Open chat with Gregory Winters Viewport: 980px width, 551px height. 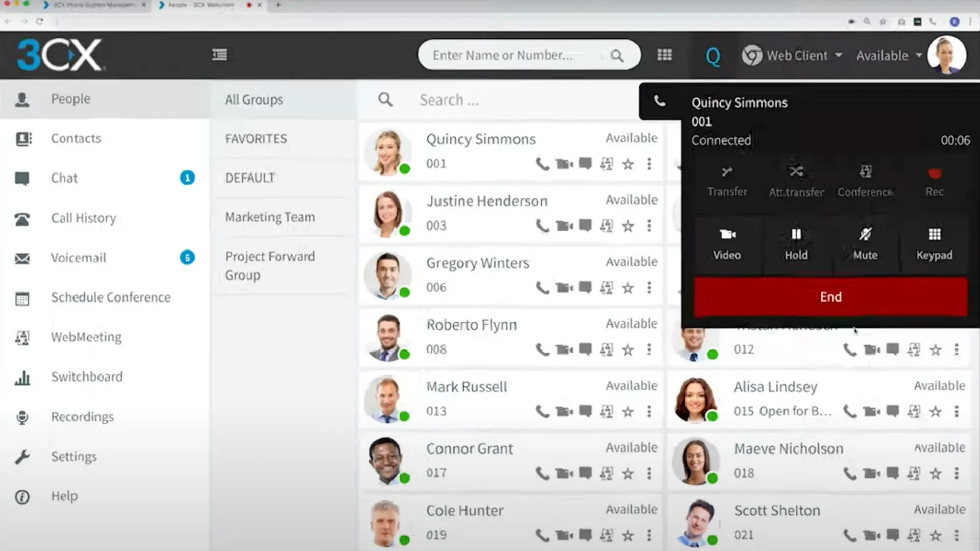click(585, 287)
